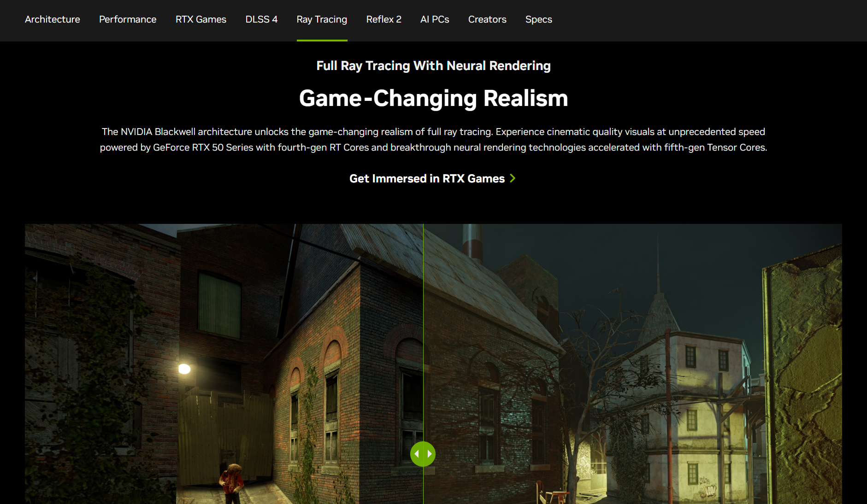The width and height of the screenshot is (867, 504).
Task: Click the glowing street lamp in the left image
Action: pyautogui.click(x=184, y=369)
